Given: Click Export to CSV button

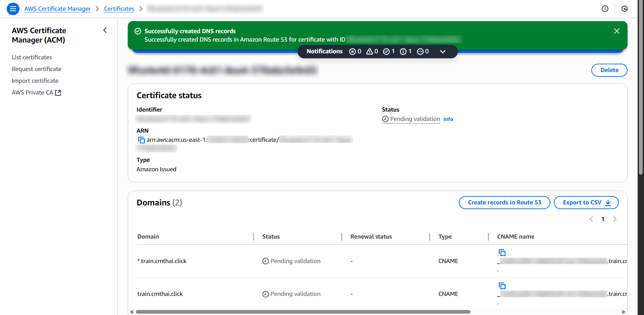Looking at the screenshot, I should [x=586, y=202].
